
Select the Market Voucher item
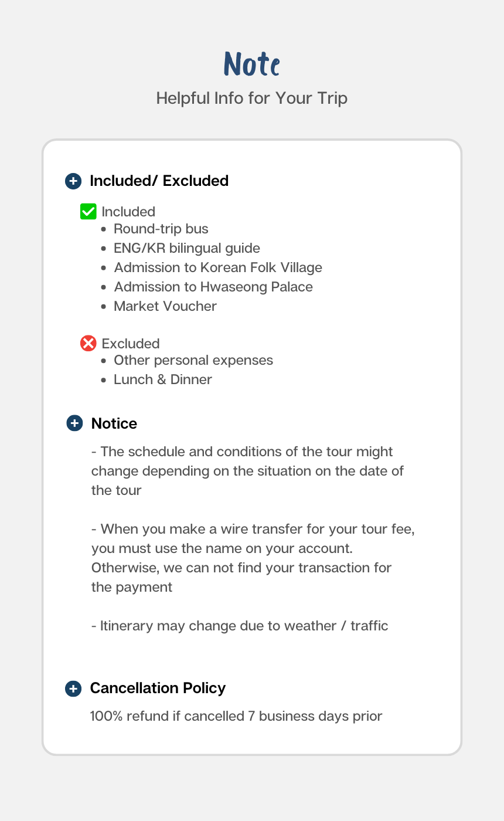click(165, 306)
